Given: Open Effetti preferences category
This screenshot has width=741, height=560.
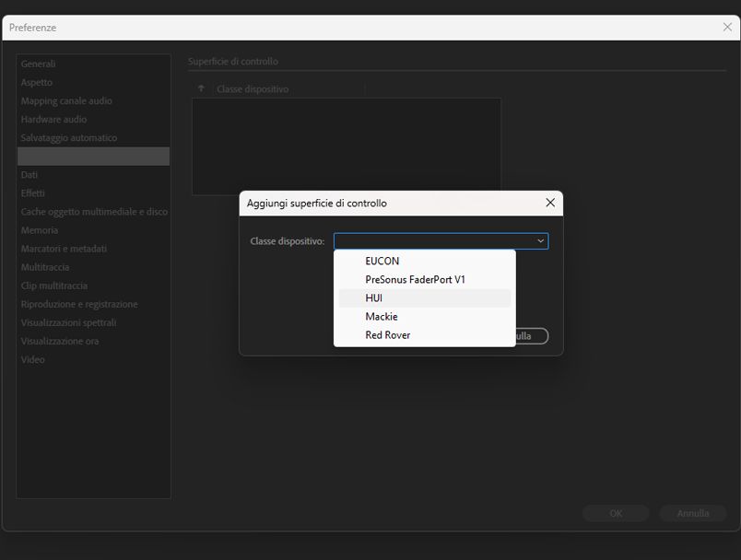Looking at the screenshot, I should 94,193.
